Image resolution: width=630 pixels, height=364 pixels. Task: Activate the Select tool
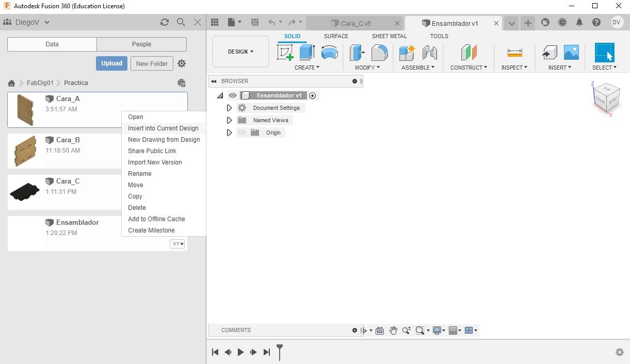(604, 53)
